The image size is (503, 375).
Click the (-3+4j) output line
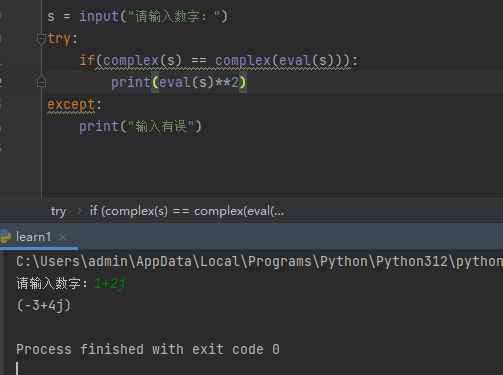click(x=44, y=305)
